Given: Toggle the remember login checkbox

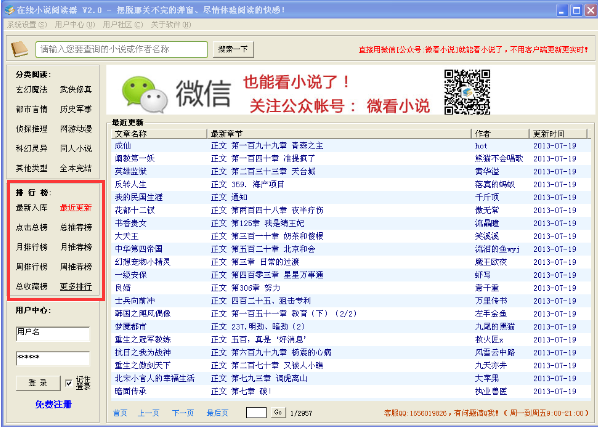Looking at the screenshot, I should point(69,383).
